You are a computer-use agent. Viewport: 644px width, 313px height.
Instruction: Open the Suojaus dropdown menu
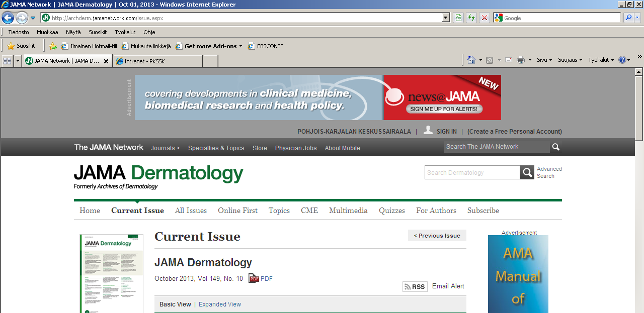pos(570,60)
